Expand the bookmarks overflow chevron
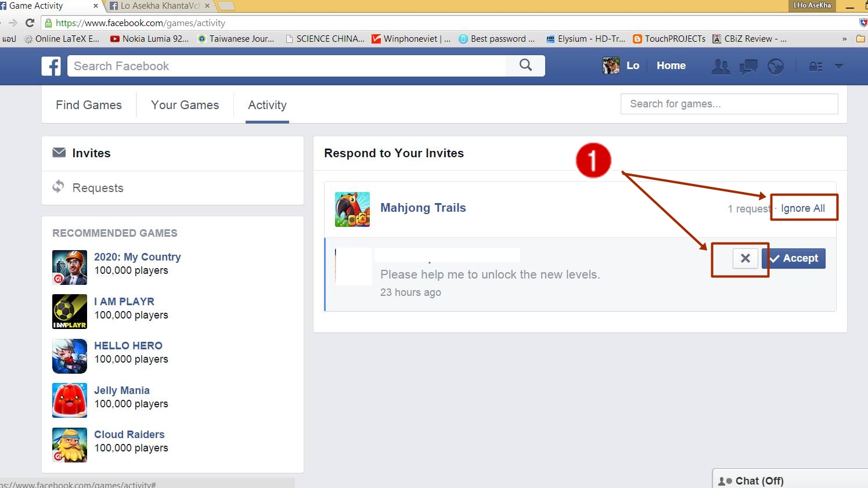 coord(844,39)
